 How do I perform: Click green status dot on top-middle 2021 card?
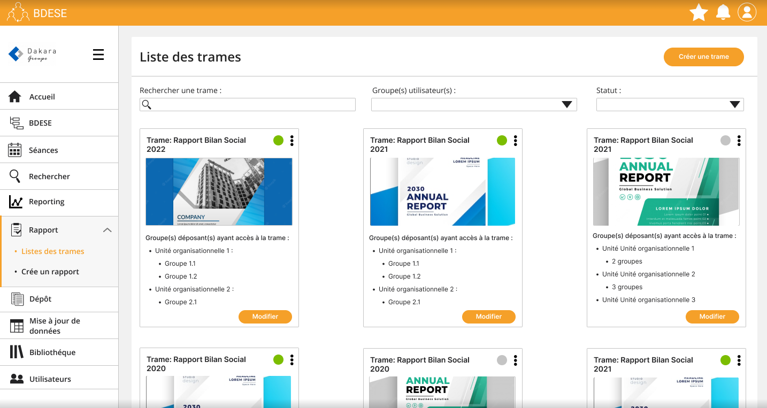pos(502,141)
